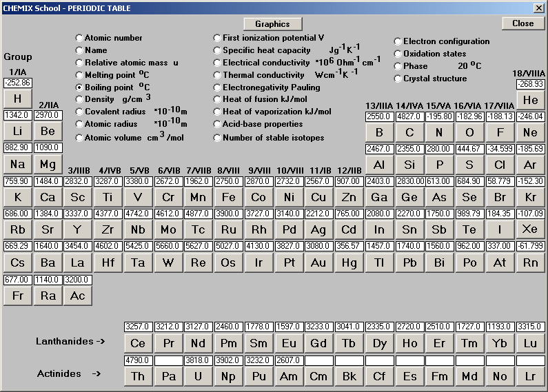The width and height of the screenshot is (548, 392).
Task: Click the lead Pb button
Action: pyautogui.click(x=409, y=262)
